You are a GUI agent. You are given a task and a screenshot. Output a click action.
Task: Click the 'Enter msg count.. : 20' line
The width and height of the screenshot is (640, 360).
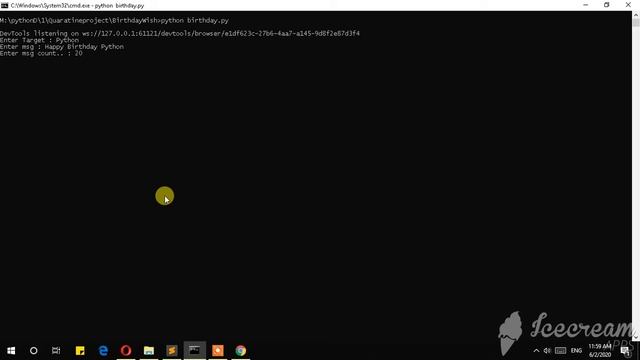point(41,53)
